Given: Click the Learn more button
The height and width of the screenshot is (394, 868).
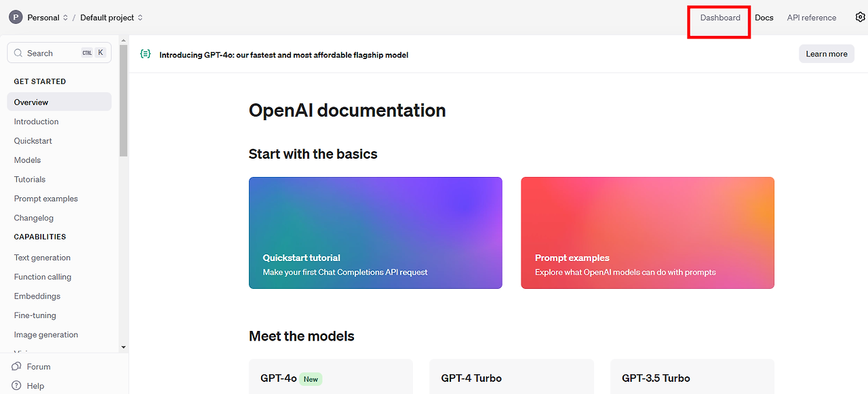Looking at the screenshot, I should point(827,54).
